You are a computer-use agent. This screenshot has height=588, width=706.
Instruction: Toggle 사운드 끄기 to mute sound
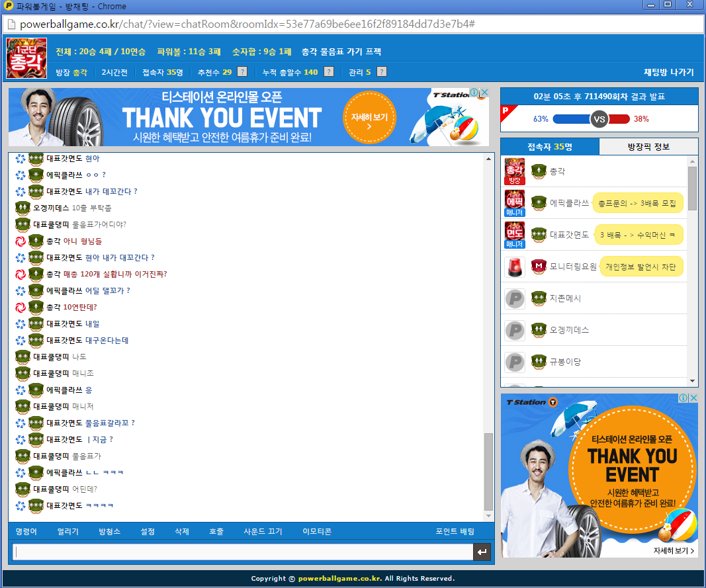(x=263, y=531)
